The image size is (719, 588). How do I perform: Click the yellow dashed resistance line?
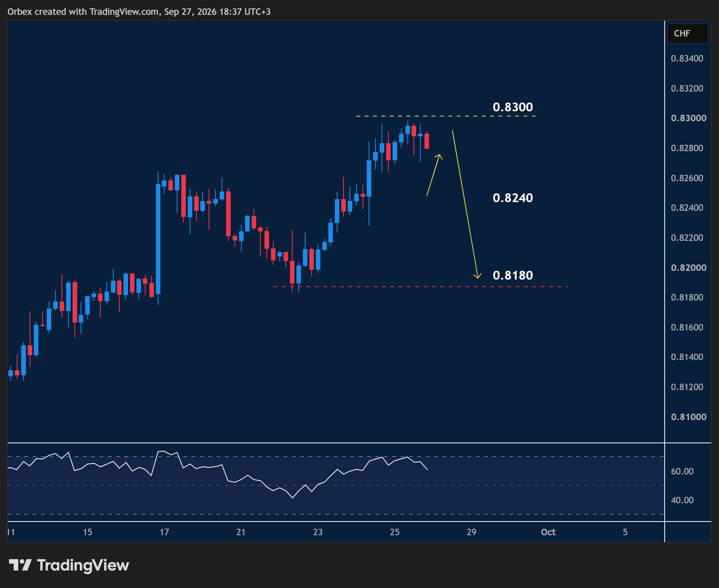446,116
